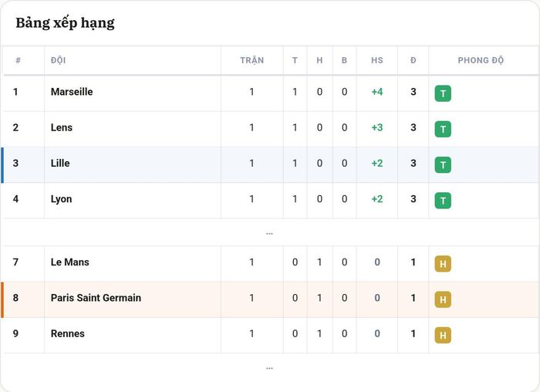The height and width of the screenshot is (392, 540).
Task: Open the Marseille team link
Action: (72, 92)
